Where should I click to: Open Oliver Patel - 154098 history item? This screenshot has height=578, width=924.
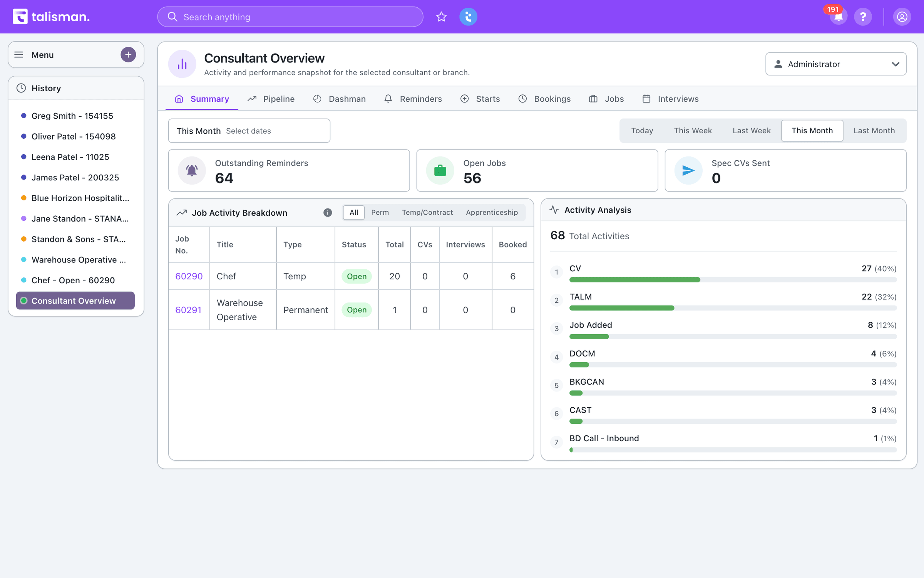75,136
